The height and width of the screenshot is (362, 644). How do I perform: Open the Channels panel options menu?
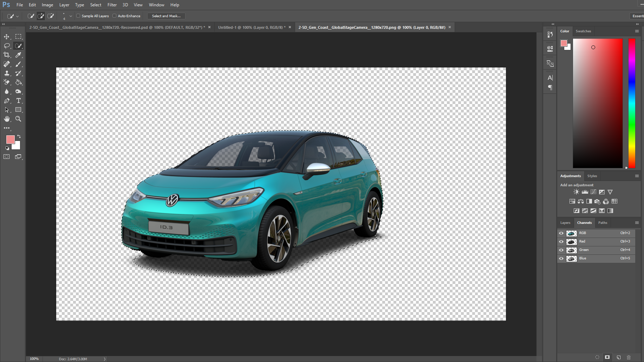tap(637, 223)
